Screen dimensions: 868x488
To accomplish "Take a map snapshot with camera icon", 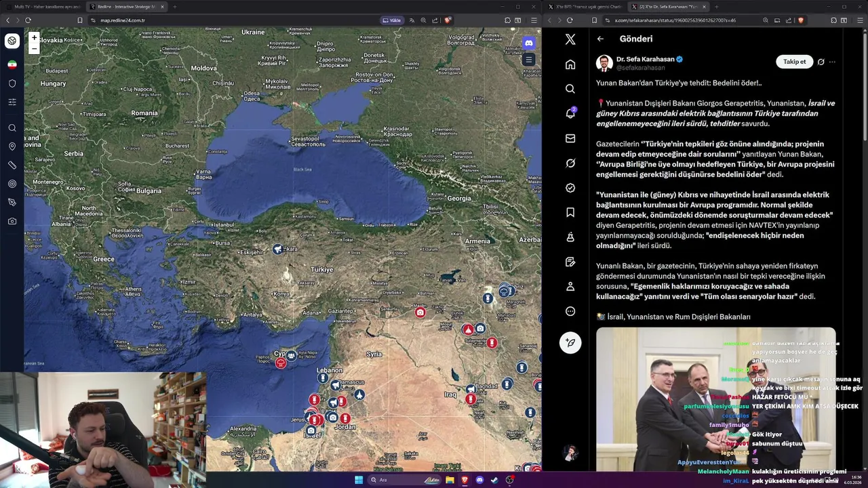I will click(x=12, y=221).
